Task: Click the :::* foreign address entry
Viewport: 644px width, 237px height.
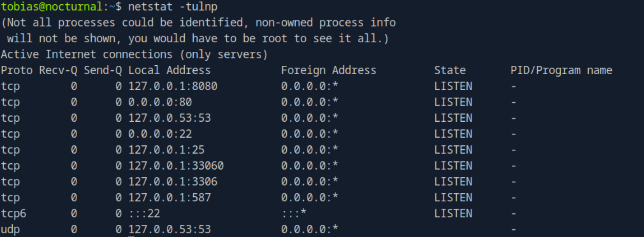Action: [294, 214]
